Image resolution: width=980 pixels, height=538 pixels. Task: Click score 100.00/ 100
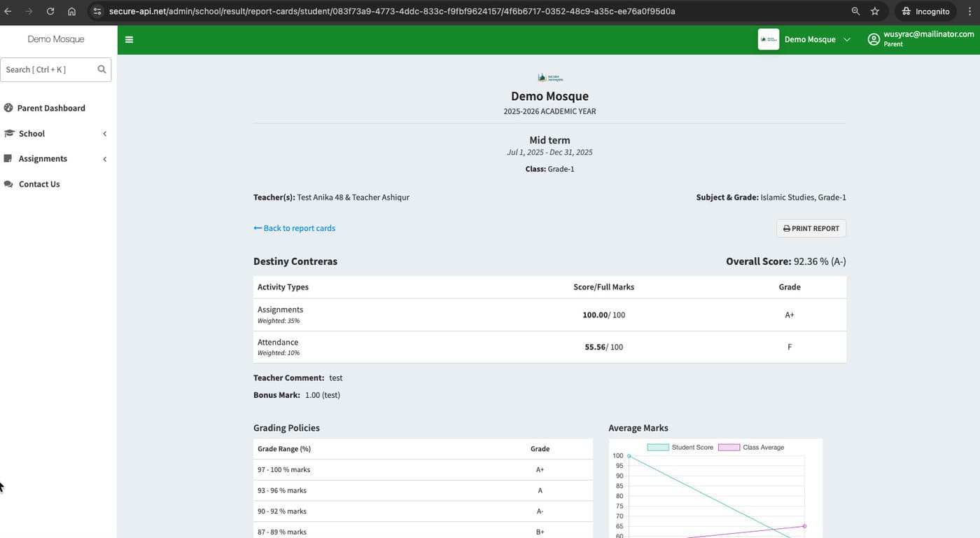tap(603, 315)
